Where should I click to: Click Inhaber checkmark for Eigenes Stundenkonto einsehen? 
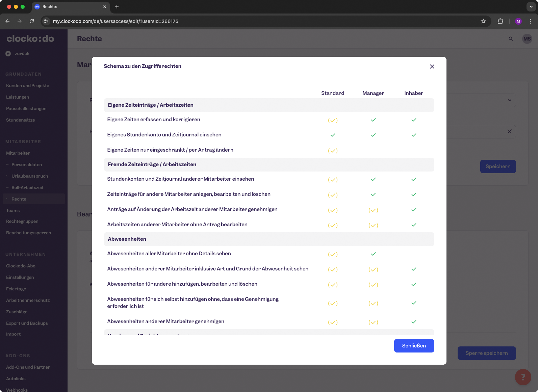[x=414, y=135]
